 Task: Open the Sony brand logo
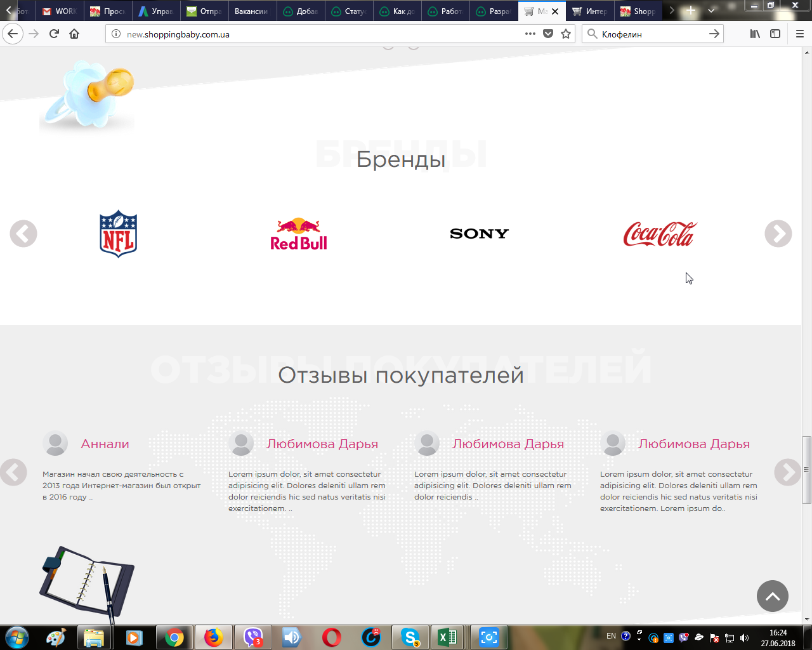[480, 234]
